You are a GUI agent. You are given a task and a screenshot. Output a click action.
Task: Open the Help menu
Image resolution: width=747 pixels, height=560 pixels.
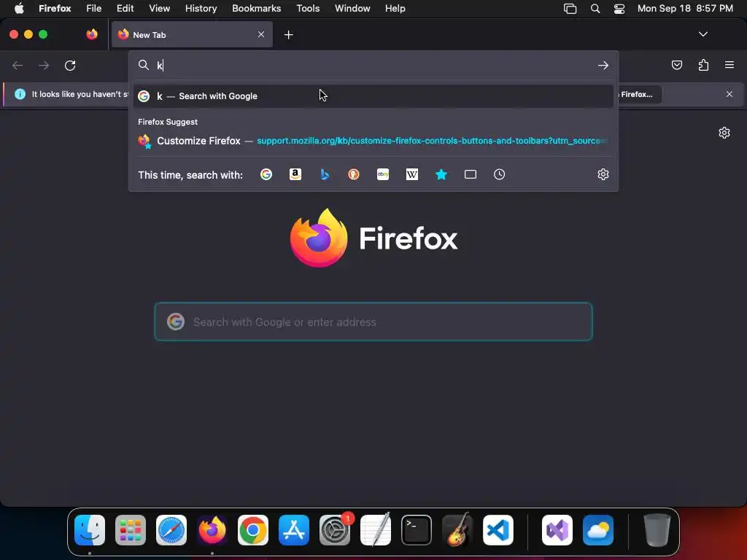click(x=395, y=9)
